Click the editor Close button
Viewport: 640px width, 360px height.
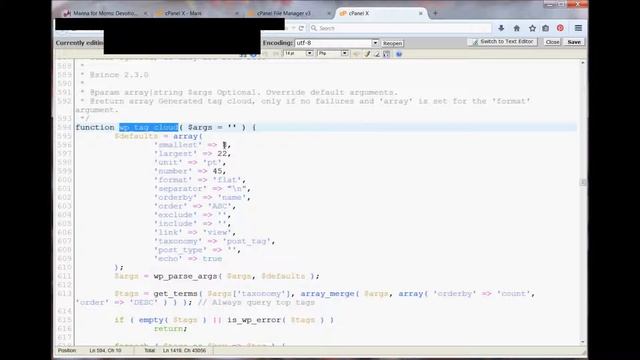(552, 42)
